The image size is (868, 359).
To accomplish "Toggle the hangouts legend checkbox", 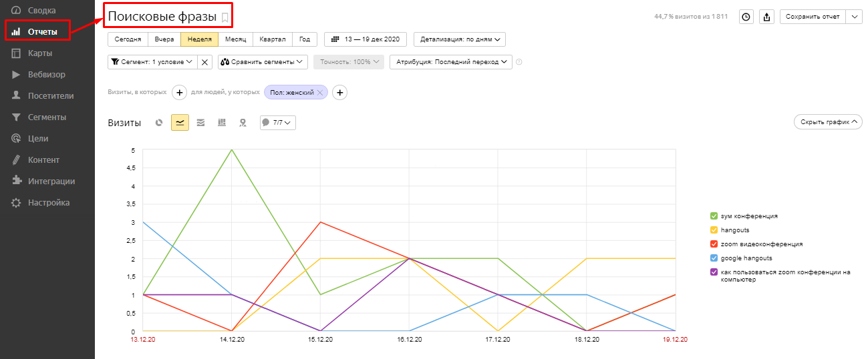I will pyautogui.click(x=714, y=230).
